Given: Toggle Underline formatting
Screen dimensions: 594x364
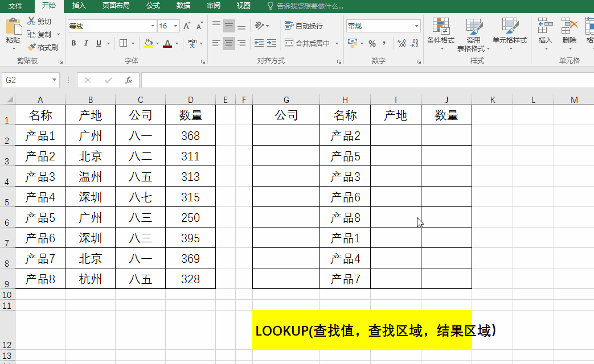Looking at the screenshot, I should (99, 43).
